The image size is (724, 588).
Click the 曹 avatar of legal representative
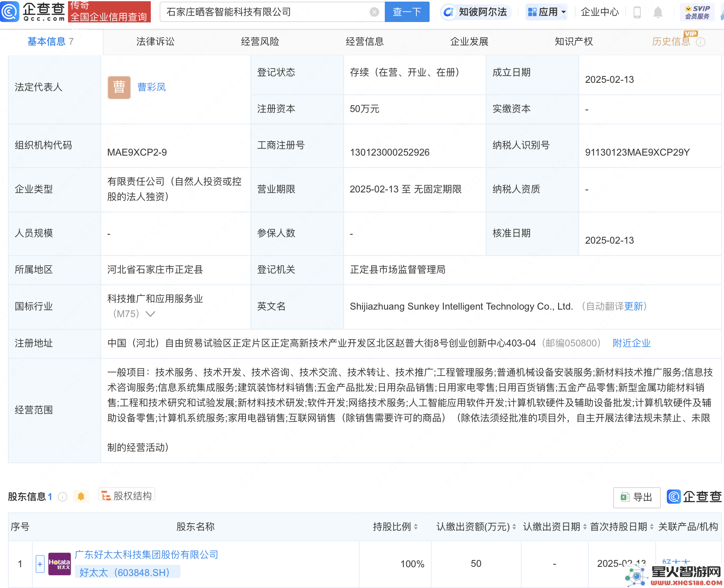(x=119, y=87)
